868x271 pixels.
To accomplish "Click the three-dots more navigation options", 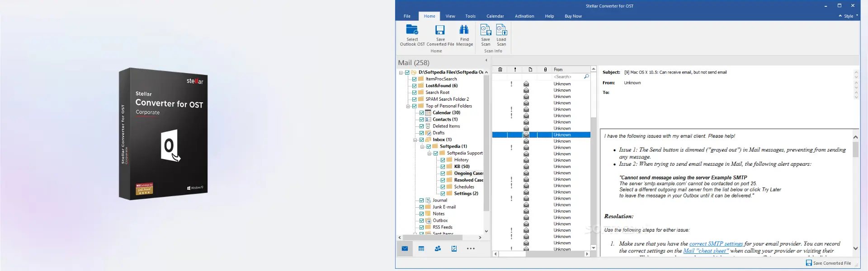I will [x=471, y=248].
